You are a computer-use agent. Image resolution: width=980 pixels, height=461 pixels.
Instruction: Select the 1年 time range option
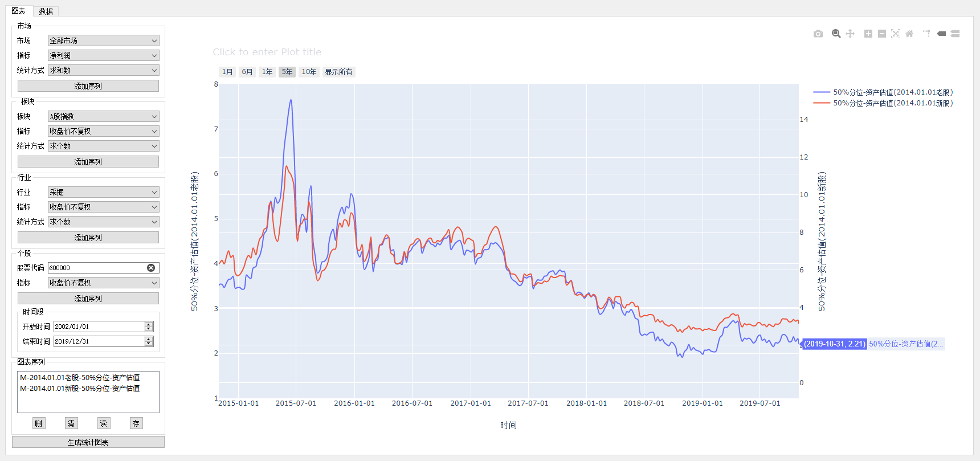pos(267,72)
